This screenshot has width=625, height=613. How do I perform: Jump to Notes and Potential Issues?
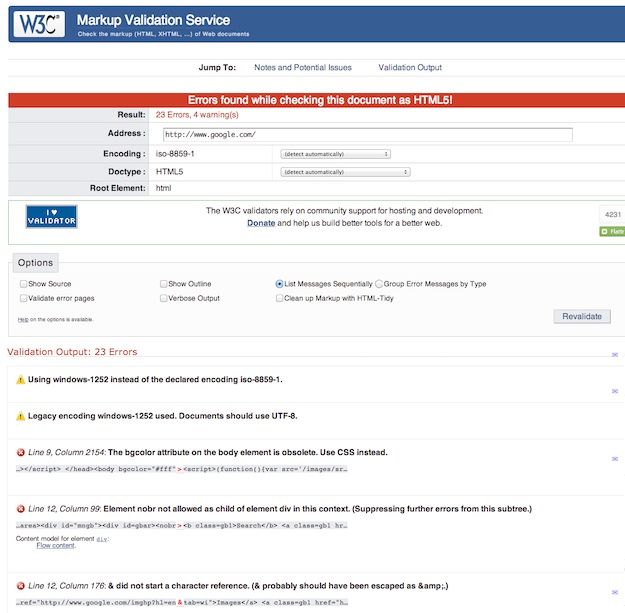[303, 67]
